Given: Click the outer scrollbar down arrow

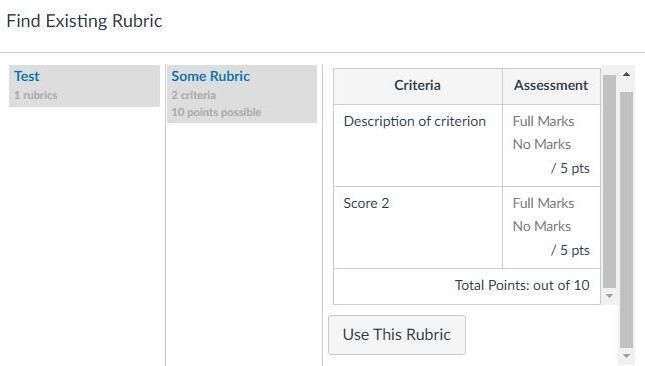Looking at the screenshot, I should click(x=626, y=356).
